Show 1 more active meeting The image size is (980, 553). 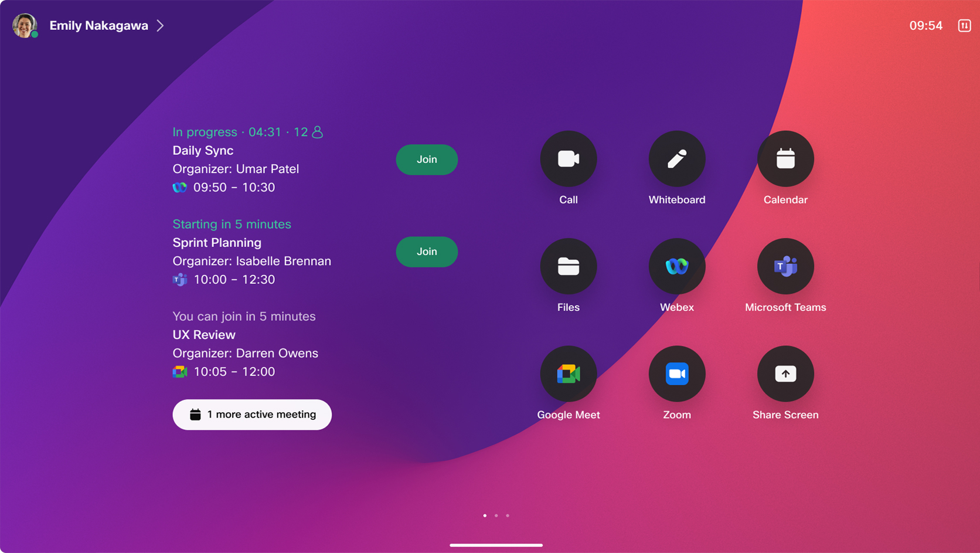pos(252,415)
